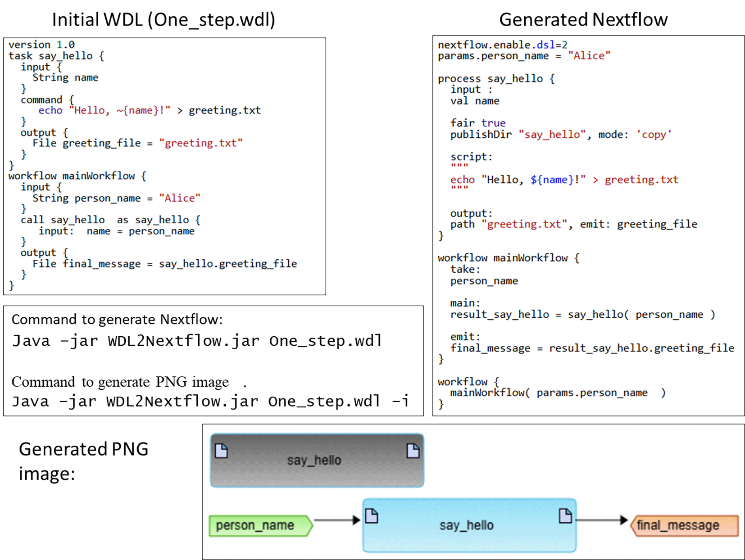Select the green person_name input node
Screen dimensions: 745x560
pyautogui.click(x=260, y=526)
